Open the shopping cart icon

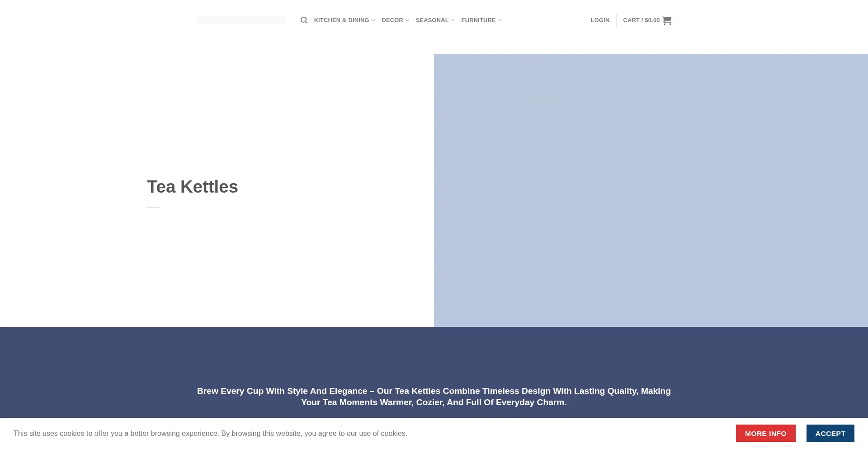(667, 20)
